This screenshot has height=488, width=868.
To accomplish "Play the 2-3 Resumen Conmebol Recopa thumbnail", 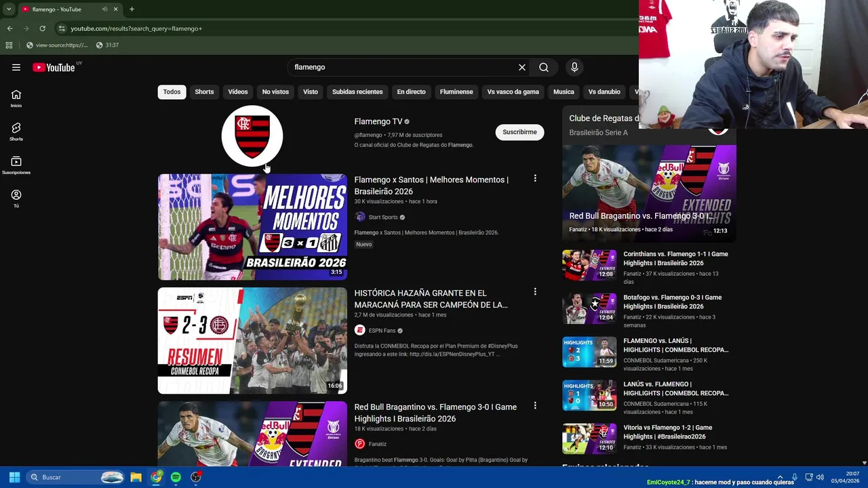I will 252,341.
